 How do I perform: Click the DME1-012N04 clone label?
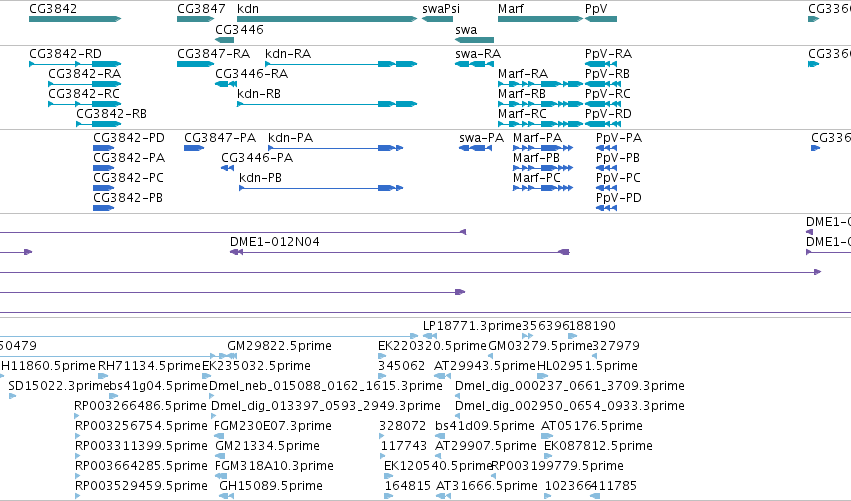click(x=275, y=242)
